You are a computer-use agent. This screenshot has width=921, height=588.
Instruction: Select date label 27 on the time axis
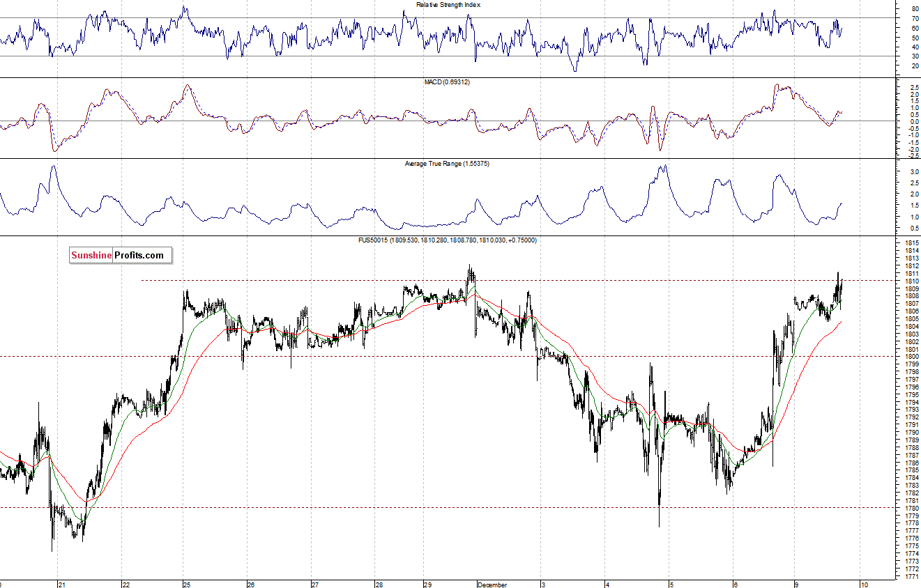coord(315,585)
